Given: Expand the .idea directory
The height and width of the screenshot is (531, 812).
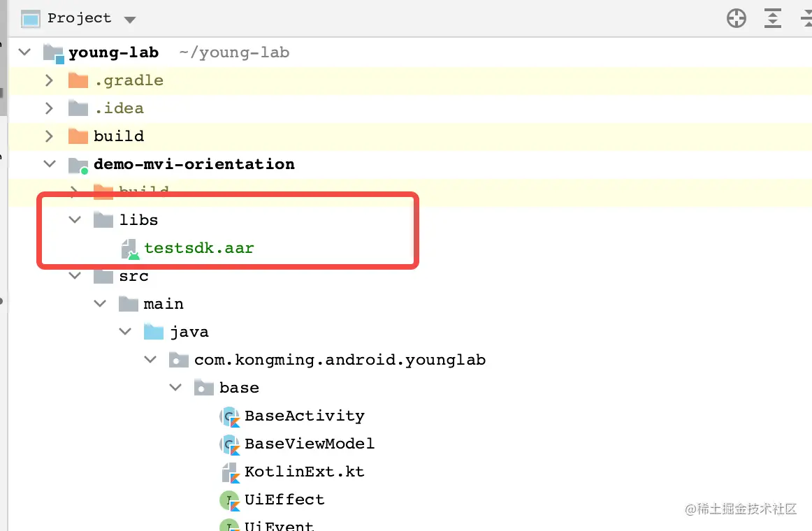Looking at the screenshot, I should (48, 108).
